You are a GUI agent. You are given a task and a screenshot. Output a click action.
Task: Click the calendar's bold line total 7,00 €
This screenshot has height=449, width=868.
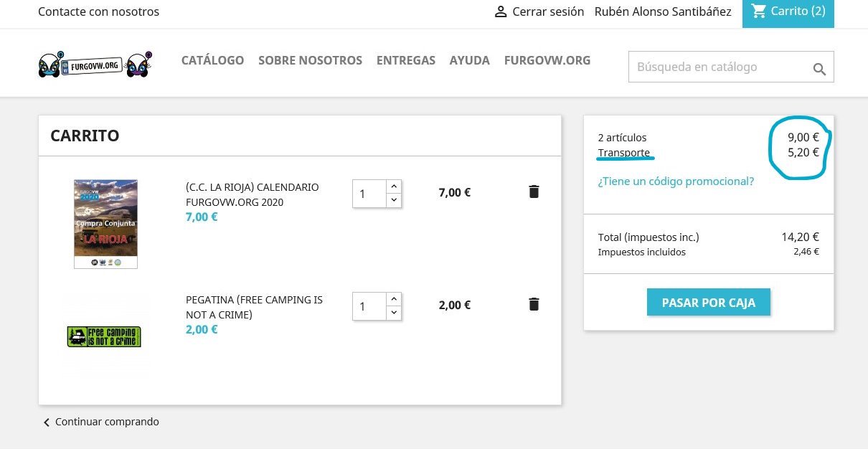tap(455, 192)
